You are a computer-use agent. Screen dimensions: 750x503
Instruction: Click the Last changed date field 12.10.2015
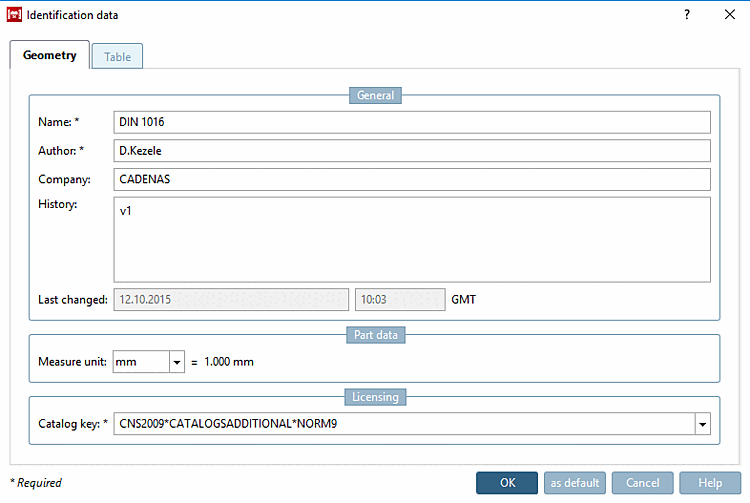[x=231, y=299]
